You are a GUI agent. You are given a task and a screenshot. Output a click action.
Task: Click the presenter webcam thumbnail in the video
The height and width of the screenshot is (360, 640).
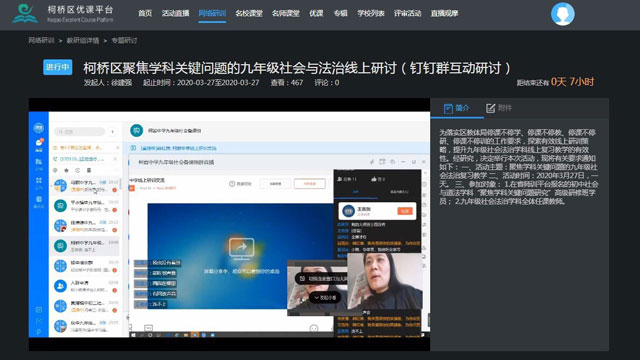385,281
